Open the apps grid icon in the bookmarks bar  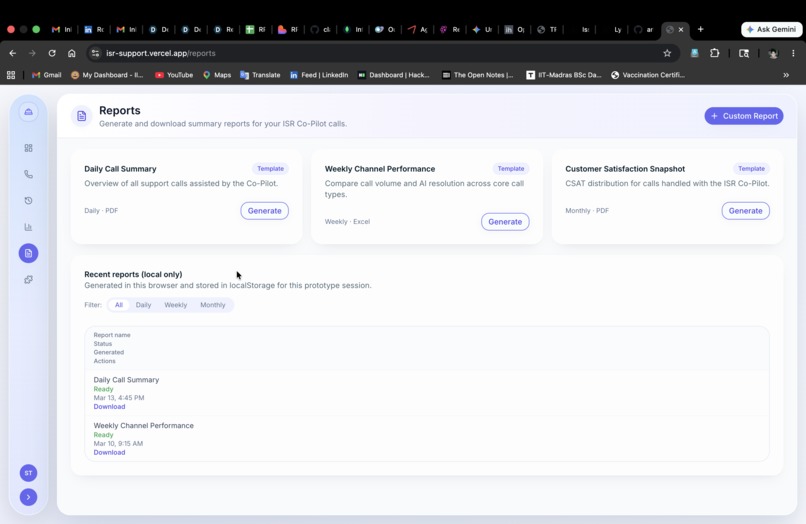click(x=11, y=75)
